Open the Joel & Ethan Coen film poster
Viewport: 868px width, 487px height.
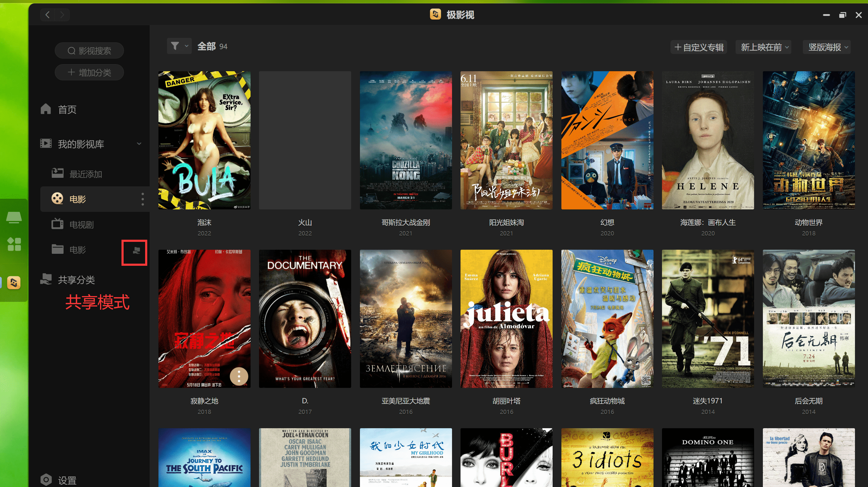(x=305, y=458)
